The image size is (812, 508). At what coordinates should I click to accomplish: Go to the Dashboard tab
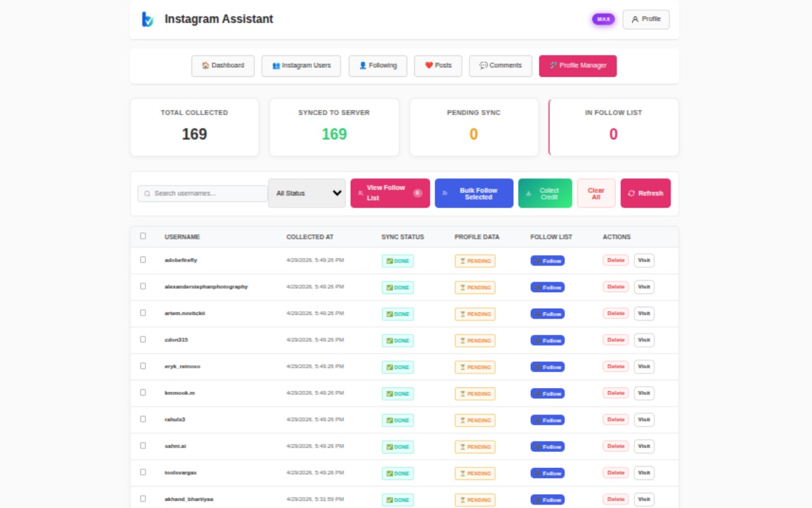(x=223, y=66)
